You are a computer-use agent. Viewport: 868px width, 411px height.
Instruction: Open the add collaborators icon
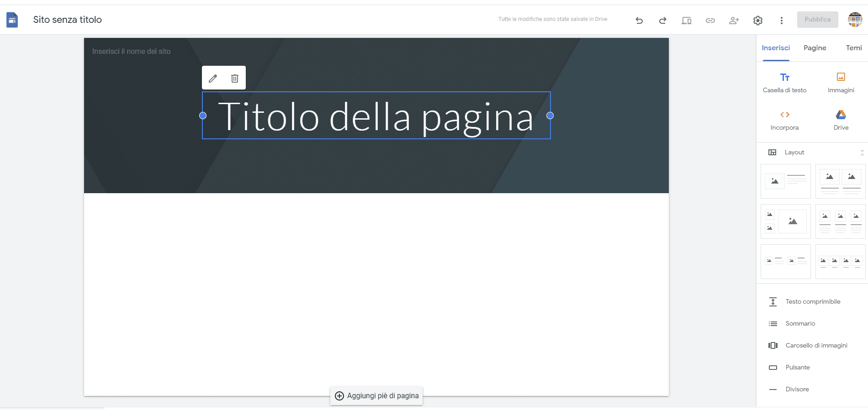(734, 20)
